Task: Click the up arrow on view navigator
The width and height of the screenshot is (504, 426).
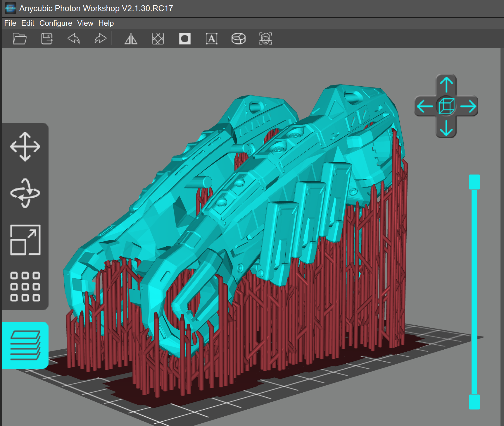Action: click(446, 85)
